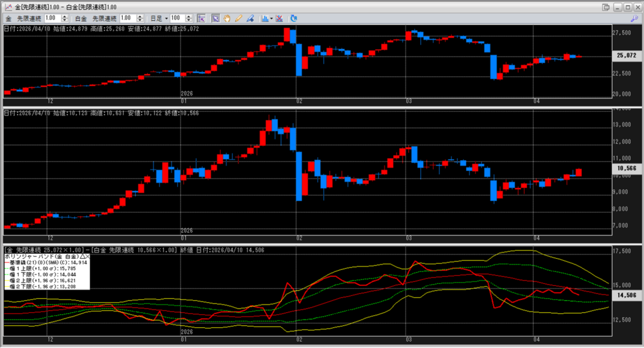Click the 17,500 axis label on spread chart
644x348 pixels.
(x=621, y=251)
